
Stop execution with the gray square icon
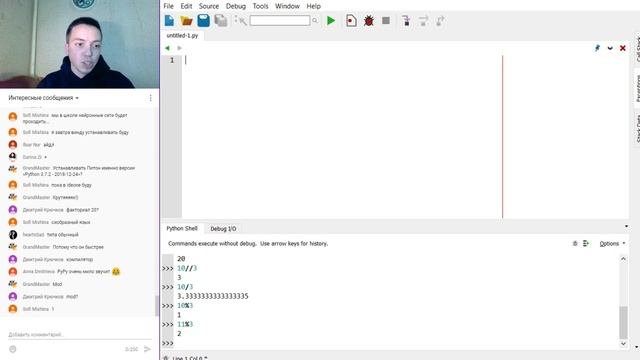pyautogui.click(x=386, y=20)
